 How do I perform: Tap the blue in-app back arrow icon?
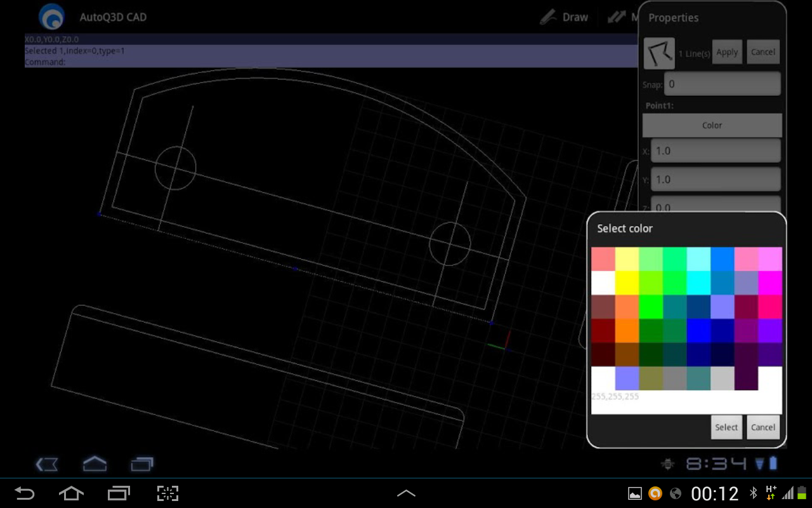click(x=47, y=465)
